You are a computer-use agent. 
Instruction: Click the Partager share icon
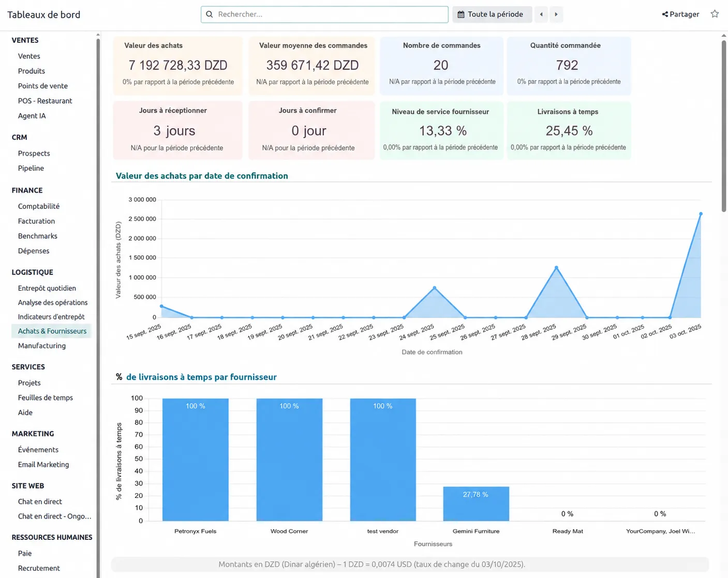tap(665, 14)
